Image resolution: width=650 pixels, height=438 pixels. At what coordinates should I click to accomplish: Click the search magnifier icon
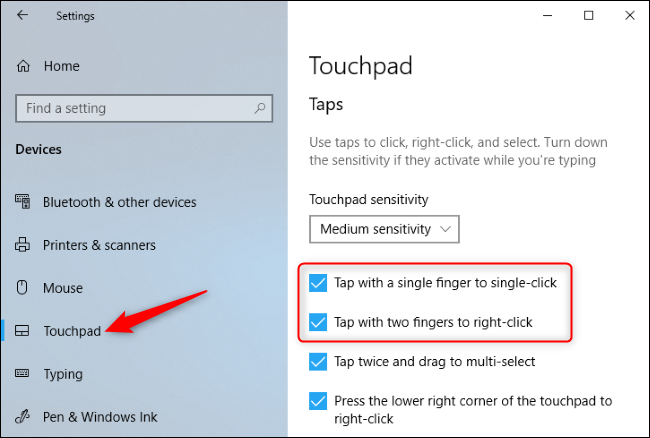click(x=261, y=108)
